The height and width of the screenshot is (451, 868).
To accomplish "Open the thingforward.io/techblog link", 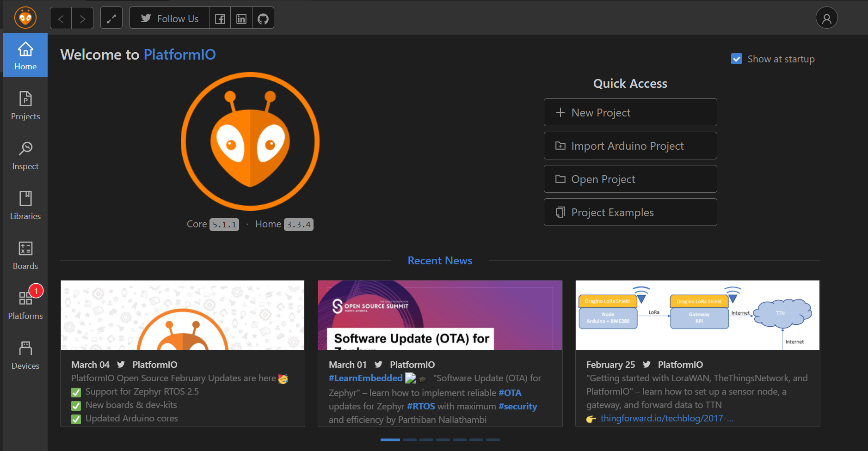I will pos(667,418).
